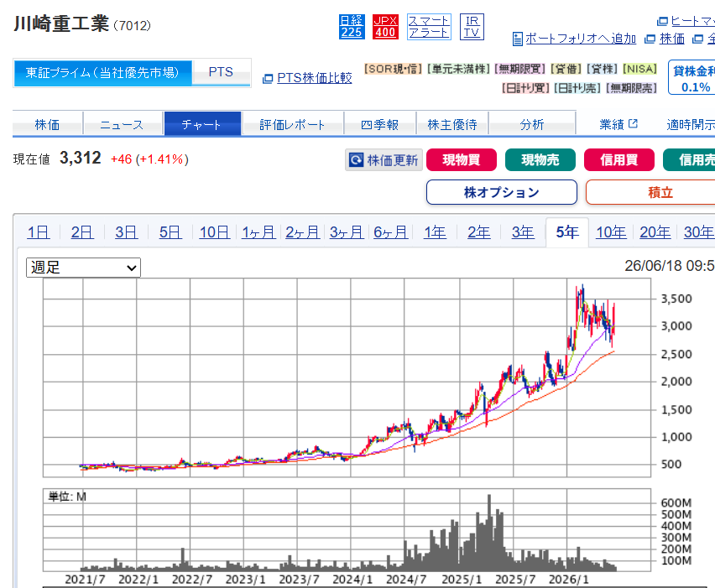
Task: Click the 株価更新 button
Action: pyautogui.click(x=384, y=160)
